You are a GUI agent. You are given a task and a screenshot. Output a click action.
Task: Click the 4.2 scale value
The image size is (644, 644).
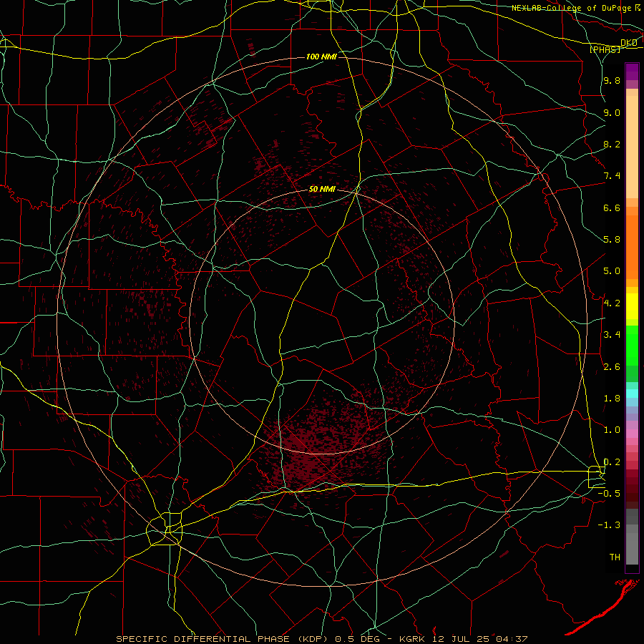coord(612,303)
